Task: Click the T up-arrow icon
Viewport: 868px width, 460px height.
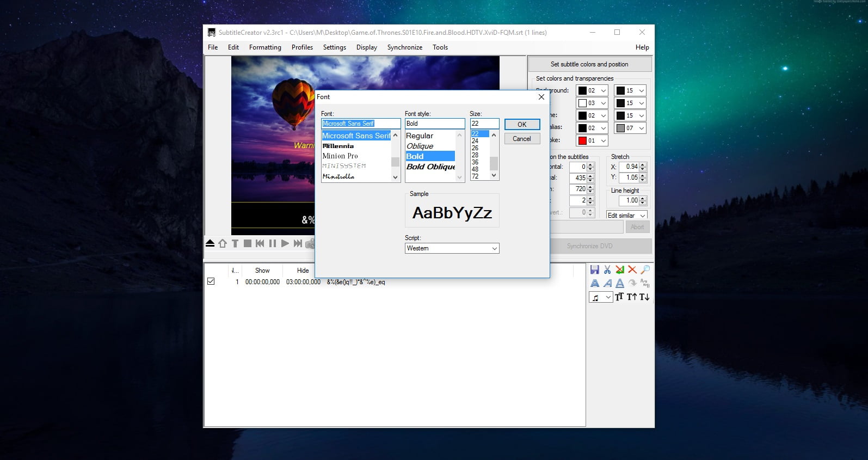Action: tap(631, 297)
